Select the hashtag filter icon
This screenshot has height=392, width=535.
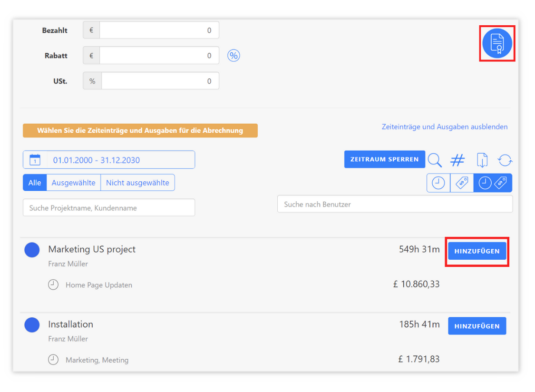457,160
